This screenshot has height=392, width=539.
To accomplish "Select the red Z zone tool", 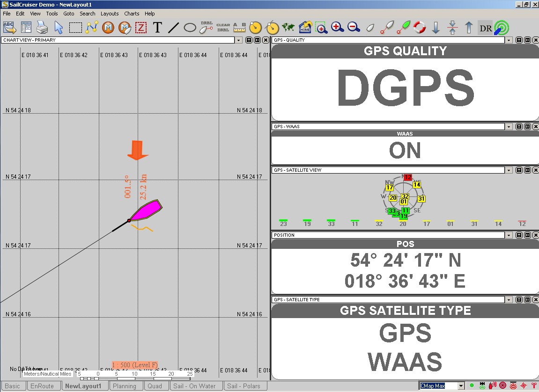I will click(x=141, y=28).
